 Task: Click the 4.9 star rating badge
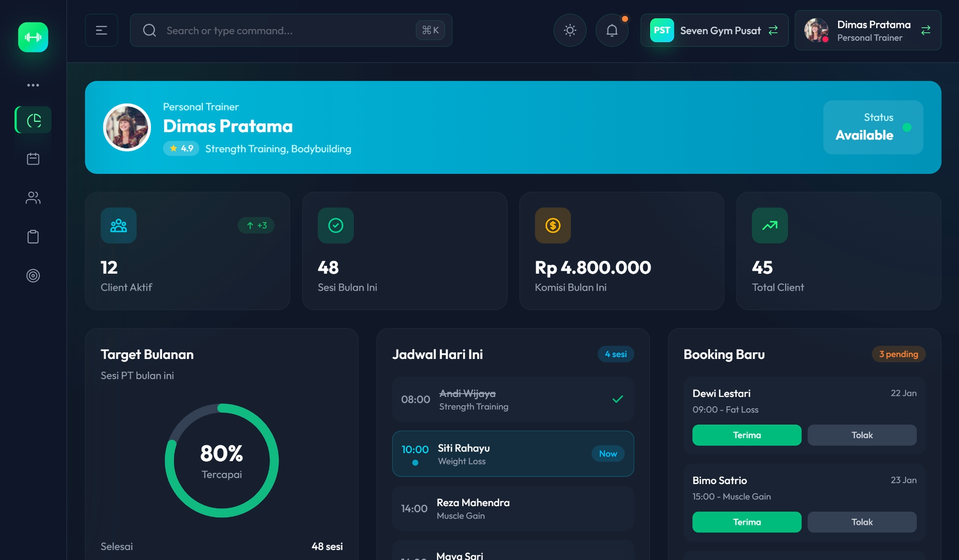tap(181, 149)
